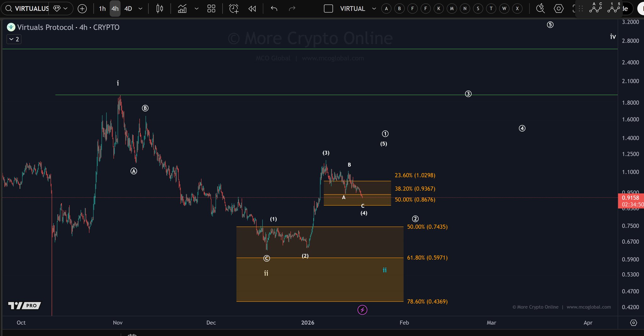The height and width of the screenshot is (336, 644).
Task: Select the (3) wave label
Action: (326, 153)
